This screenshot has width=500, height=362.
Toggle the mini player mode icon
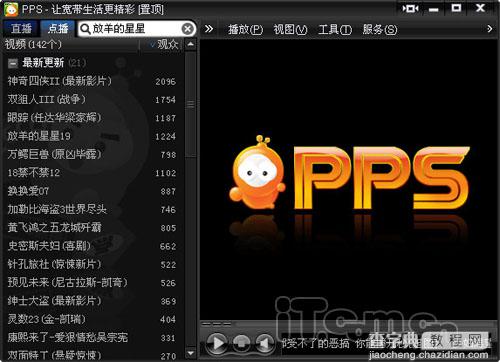tap(410, 8)
